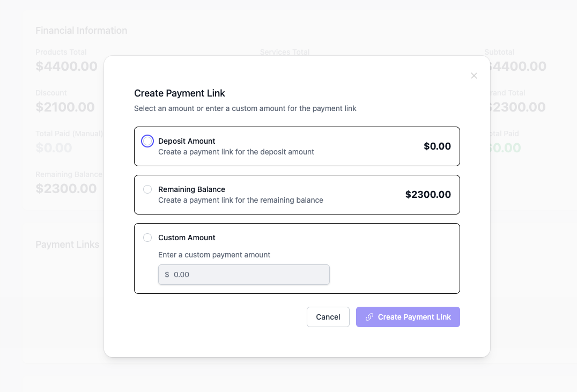Click the 'Enter a custom payment amount' label
577x392 pixels.
214,255
